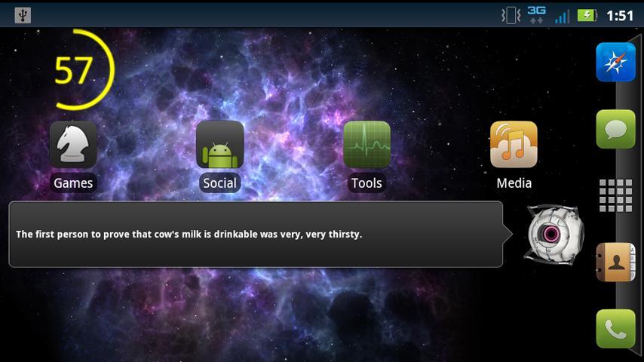Tap the circular battery widget showing 57
This screenshot has width=644, height=362.
tap(78, 70)
